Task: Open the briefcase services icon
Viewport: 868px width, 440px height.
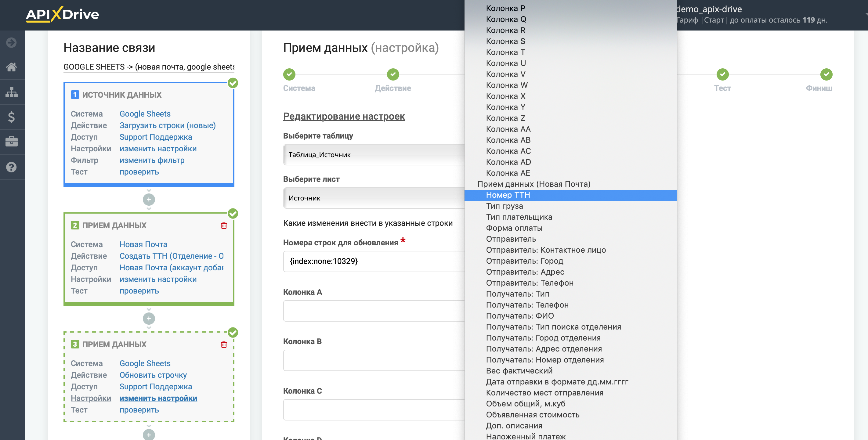Action: [12, 142]
